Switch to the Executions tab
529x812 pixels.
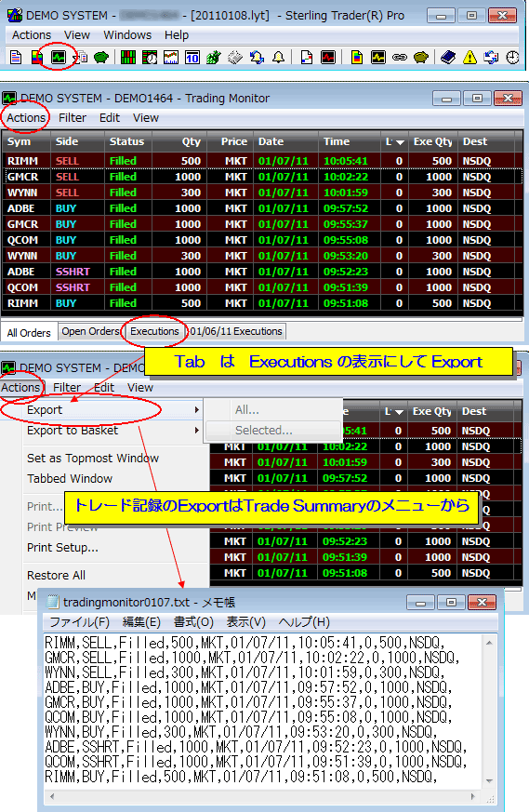154,331
